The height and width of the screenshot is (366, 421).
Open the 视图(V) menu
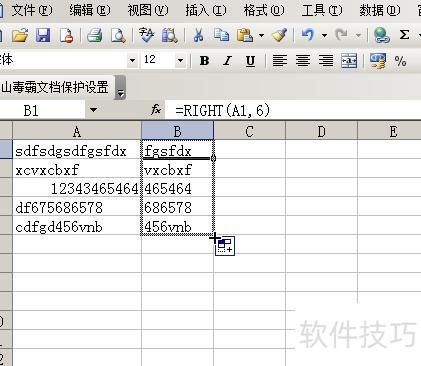tap(148, 10)
